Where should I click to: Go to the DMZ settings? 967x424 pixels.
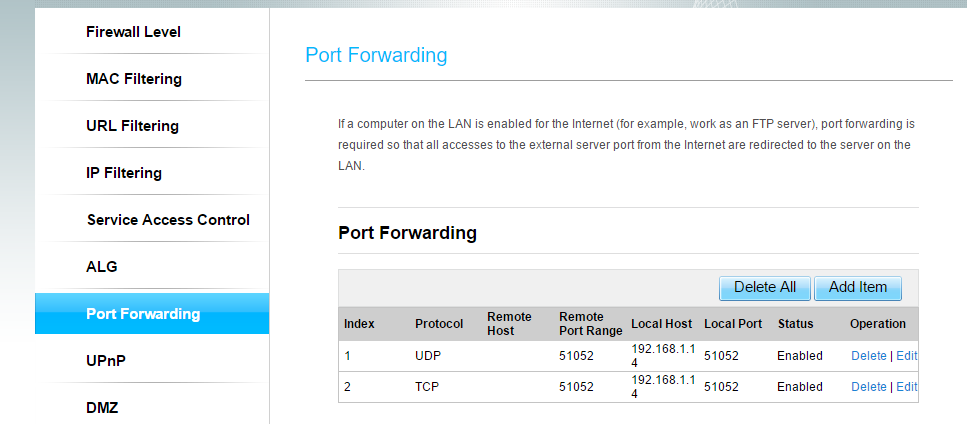[x=105, y=407]
